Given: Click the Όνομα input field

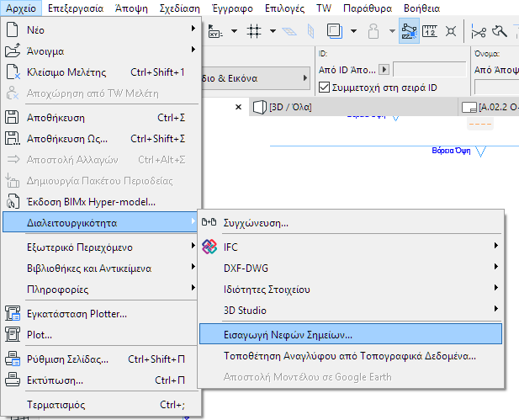Looking at the screenshot, I should click(x=496, y=87).
